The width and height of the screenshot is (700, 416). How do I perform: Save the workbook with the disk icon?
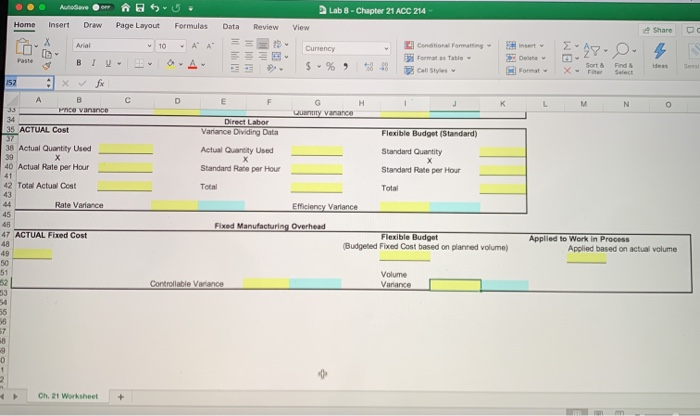pos(140,8)
